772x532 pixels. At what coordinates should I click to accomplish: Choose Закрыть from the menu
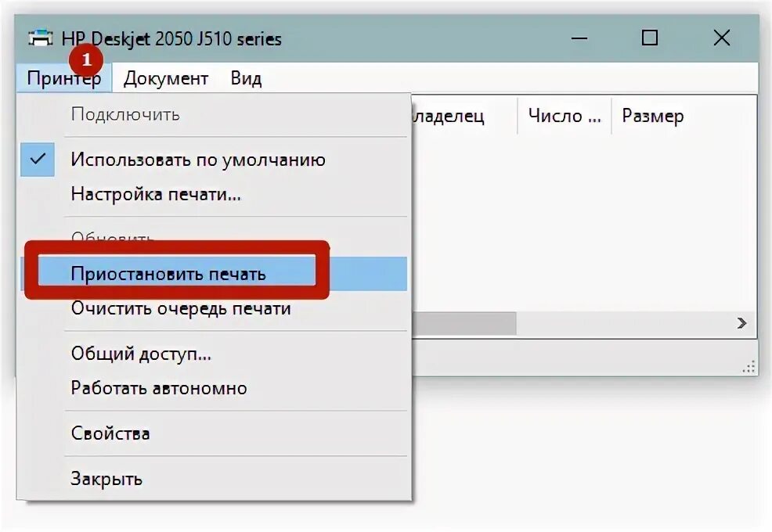click(x=215, y=478)
